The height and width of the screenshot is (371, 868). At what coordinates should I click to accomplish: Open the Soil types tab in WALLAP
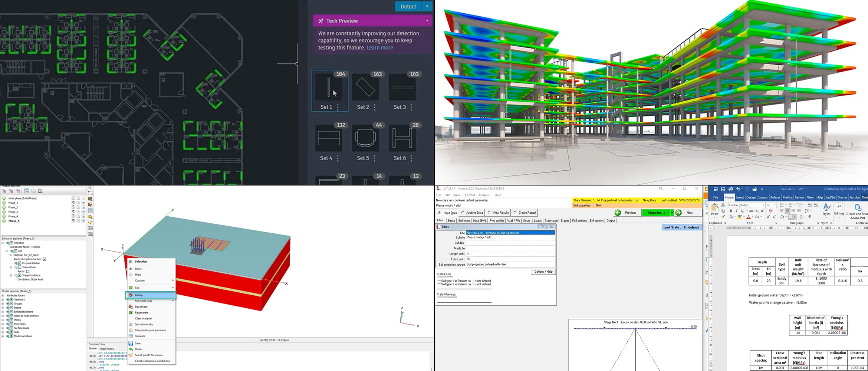[x=464, y=221]
